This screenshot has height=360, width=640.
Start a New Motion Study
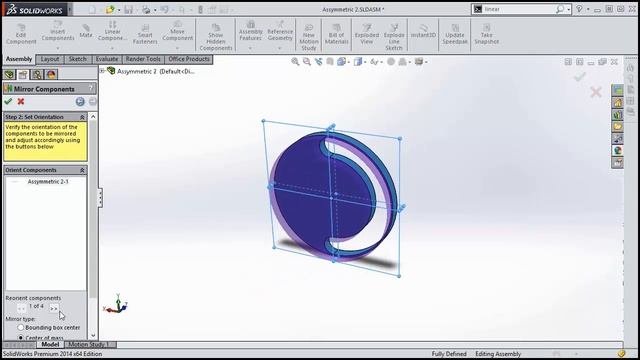[x=309, y=38]
